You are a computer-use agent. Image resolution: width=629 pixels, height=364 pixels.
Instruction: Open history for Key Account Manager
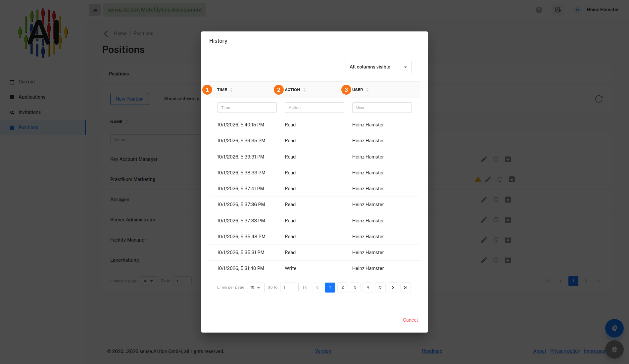pyautogui.click(x=496, y=159)
